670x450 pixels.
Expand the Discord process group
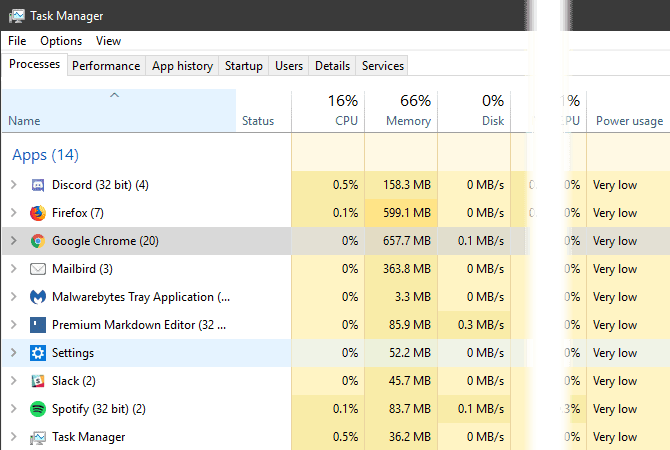point(14,185)
